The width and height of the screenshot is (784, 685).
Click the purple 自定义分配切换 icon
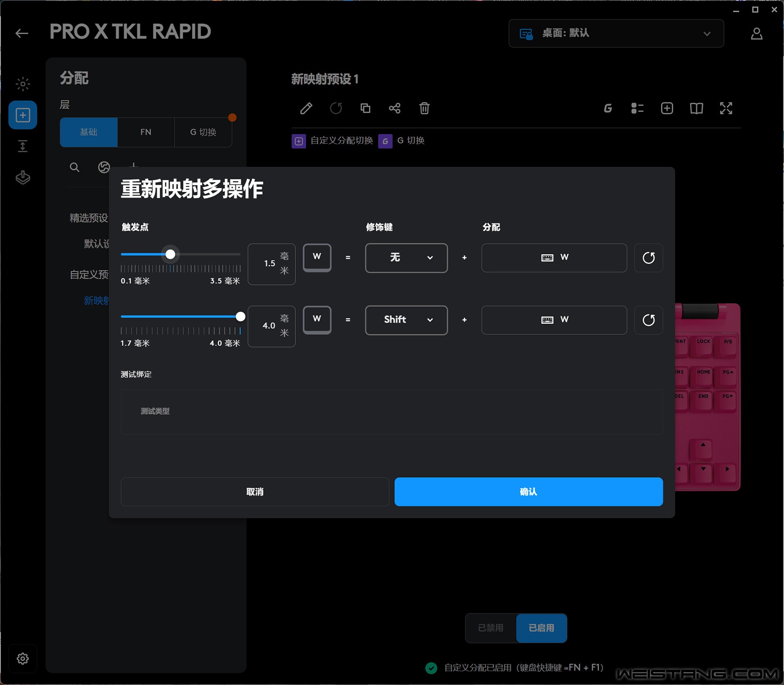click(299, 141)
